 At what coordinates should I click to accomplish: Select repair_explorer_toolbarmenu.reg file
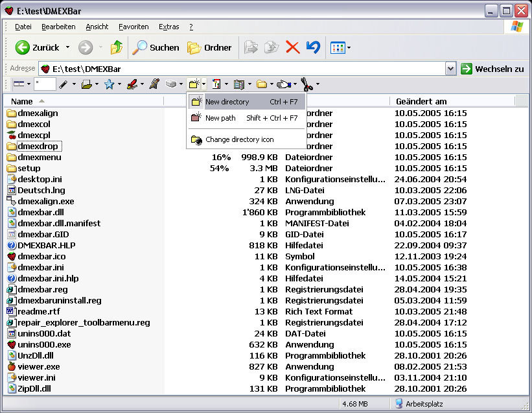tap(78, 322)
